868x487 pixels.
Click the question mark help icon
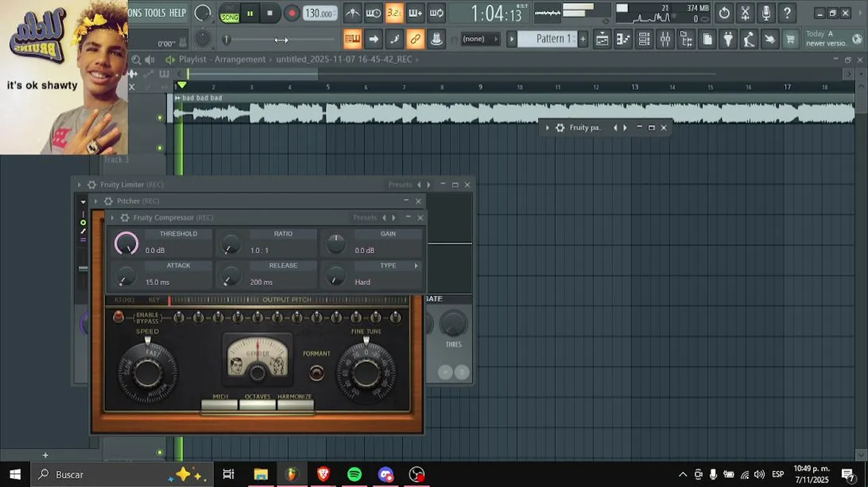click(787, 13)
